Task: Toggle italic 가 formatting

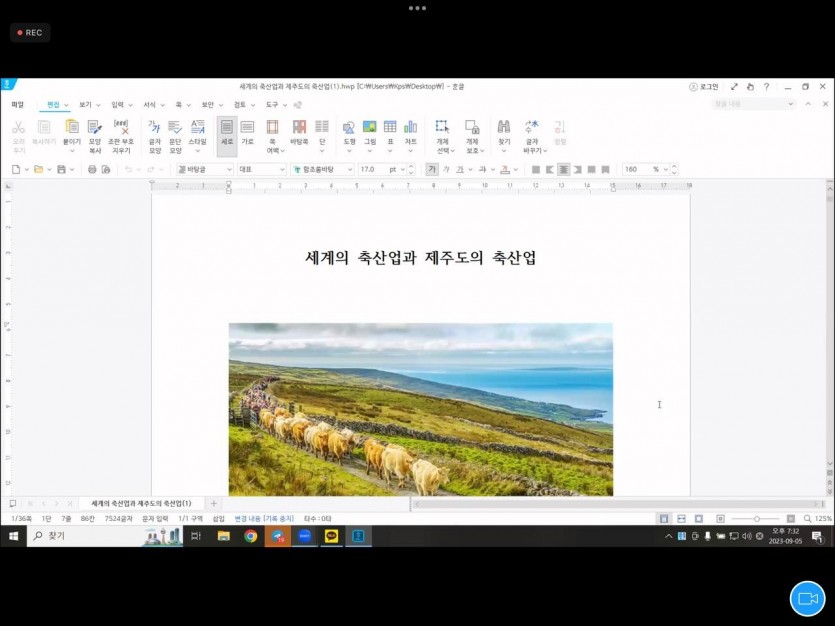Action: 446,169
